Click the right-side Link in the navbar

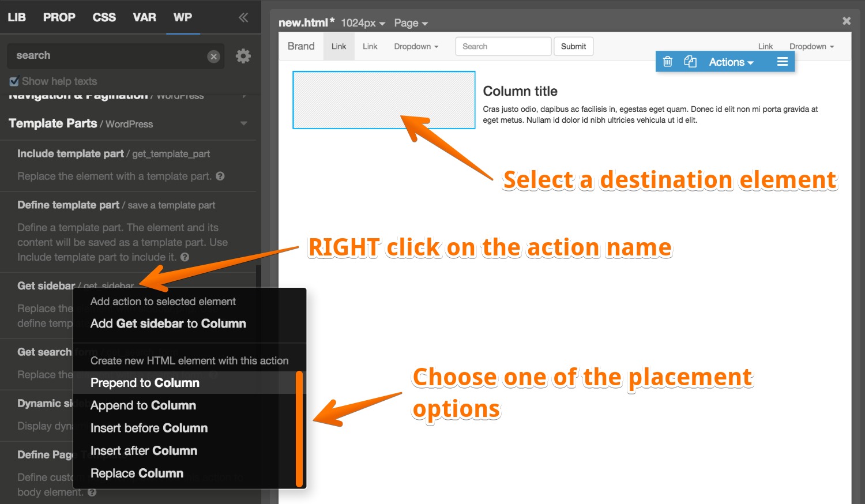(766, 47)
